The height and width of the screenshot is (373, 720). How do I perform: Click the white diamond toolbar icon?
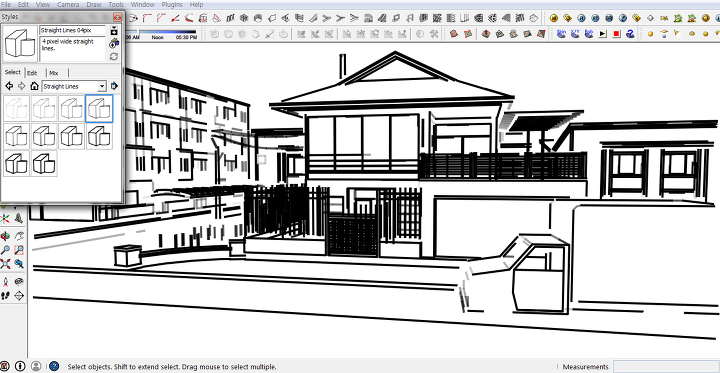coord(650,18)
